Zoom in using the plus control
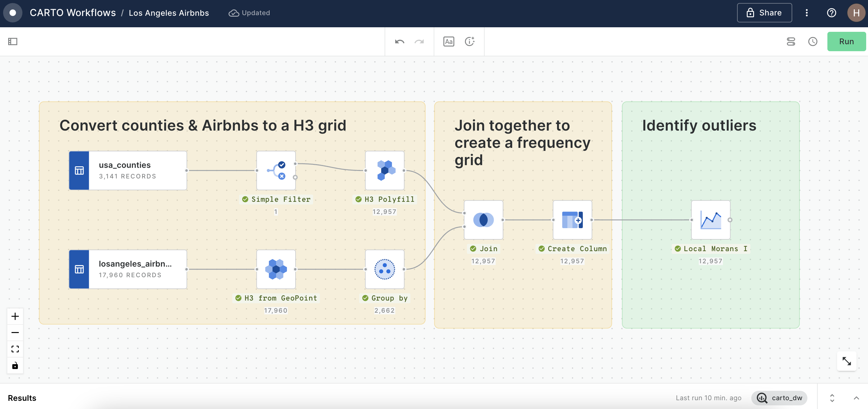Image resolution: width=868 pixels, height=409 pixels. click(15, 316)
